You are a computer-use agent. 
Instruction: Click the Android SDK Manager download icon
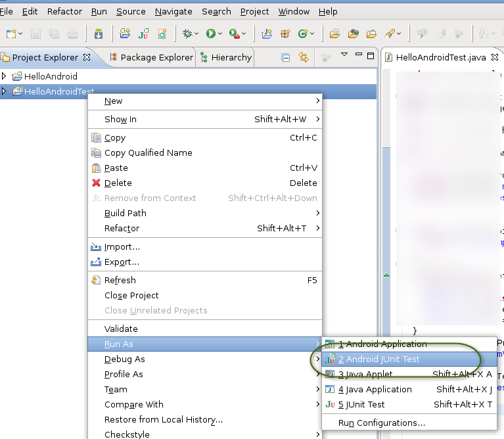(x=99, y=34)
